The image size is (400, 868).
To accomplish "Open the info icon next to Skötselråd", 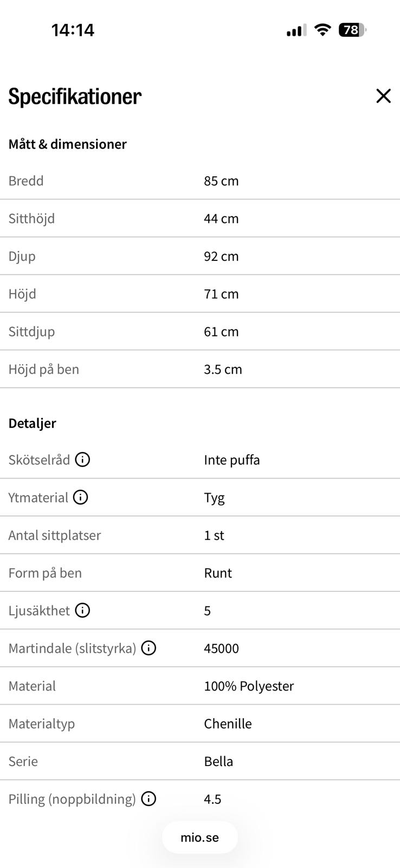I will pyautogui.click(x=82, y=459).
